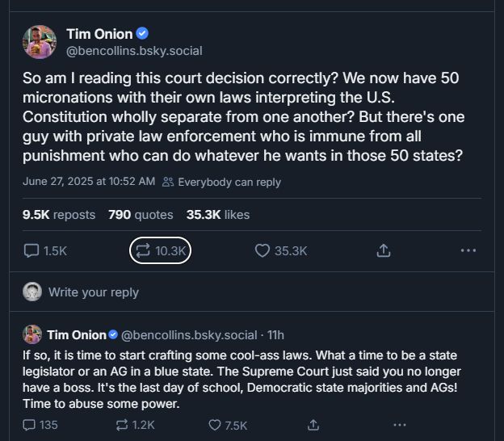The image size is (504, 441).
Task: View the list of 9.5K reposts
Action: point(59,215)
